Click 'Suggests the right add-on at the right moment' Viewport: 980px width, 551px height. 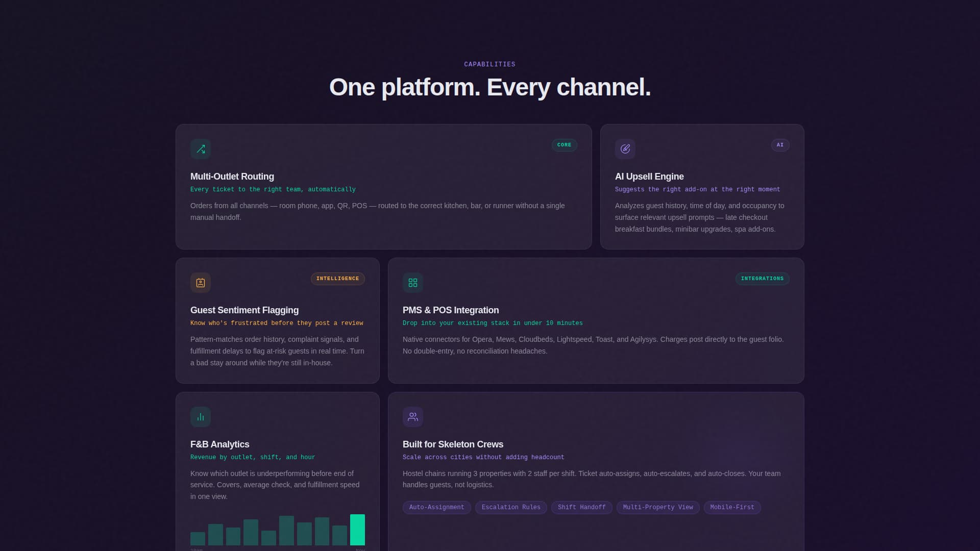point(698,190)
